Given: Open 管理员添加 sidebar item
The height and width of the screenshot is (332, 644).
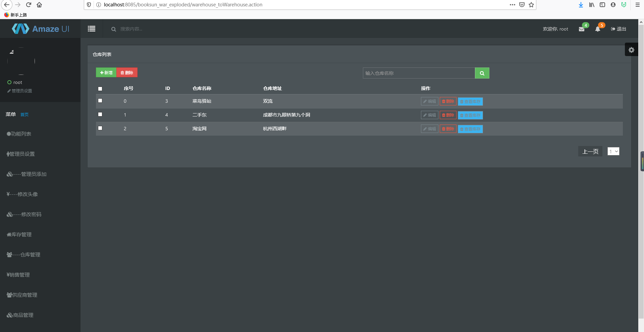Looking at the screenshot, I should click(26, 174).
